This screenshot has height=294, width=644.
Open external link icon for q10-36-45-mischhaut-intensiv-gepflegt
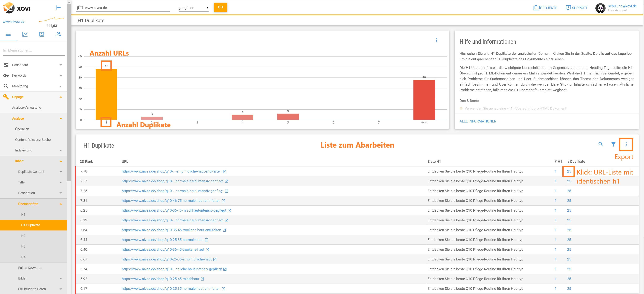[229, 211]
